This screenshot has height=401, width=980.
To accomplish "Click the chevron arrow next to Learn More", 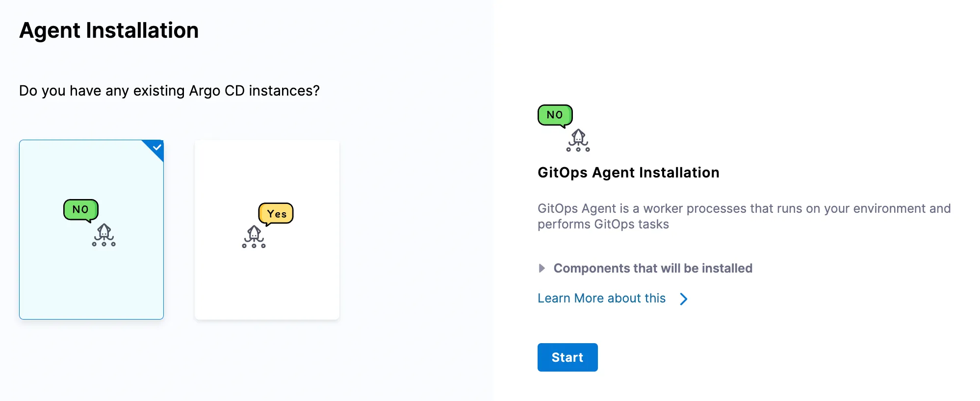I will 683,299.
